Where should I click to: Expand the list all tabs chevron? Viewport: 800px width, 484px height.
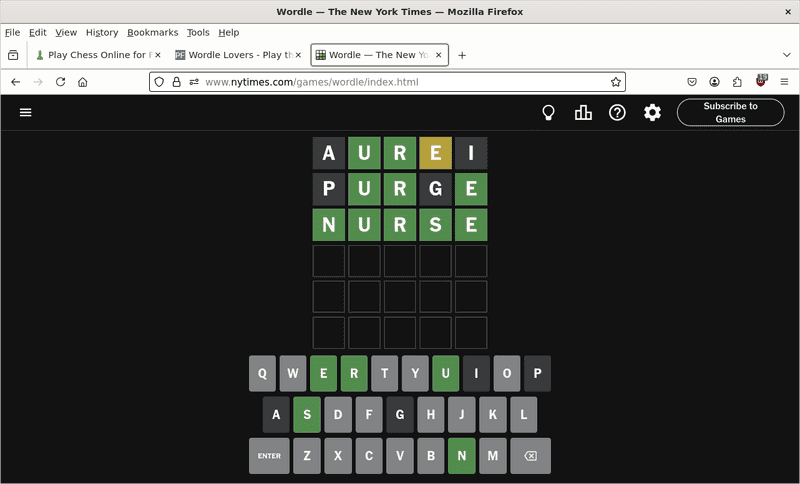[786, 55]
